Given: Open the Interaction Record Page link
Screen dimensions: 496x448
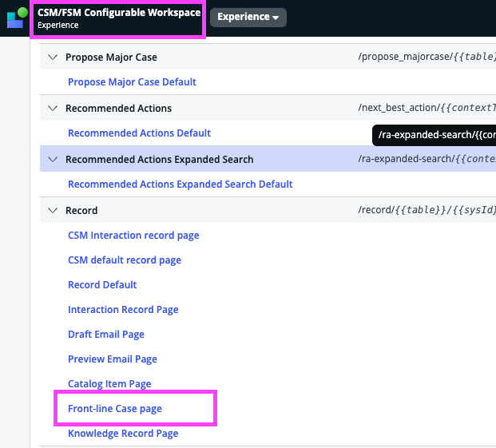Looking at the screenshot, I should [123, 310].
